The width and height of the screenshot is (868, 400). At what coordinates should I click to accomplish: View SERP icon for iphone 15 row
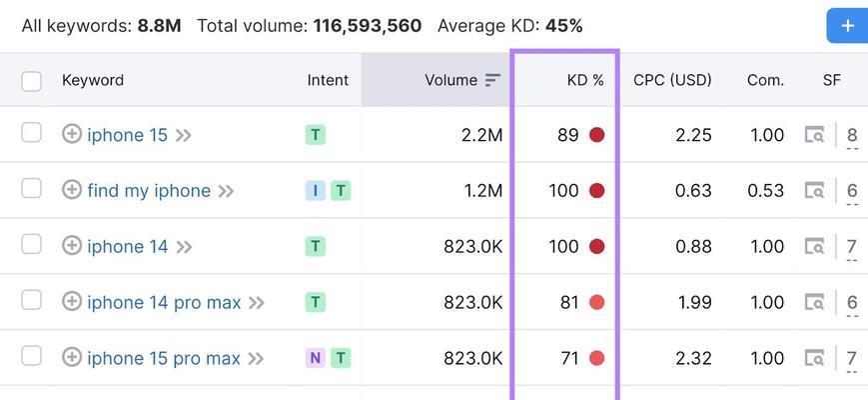coord(814,135)
